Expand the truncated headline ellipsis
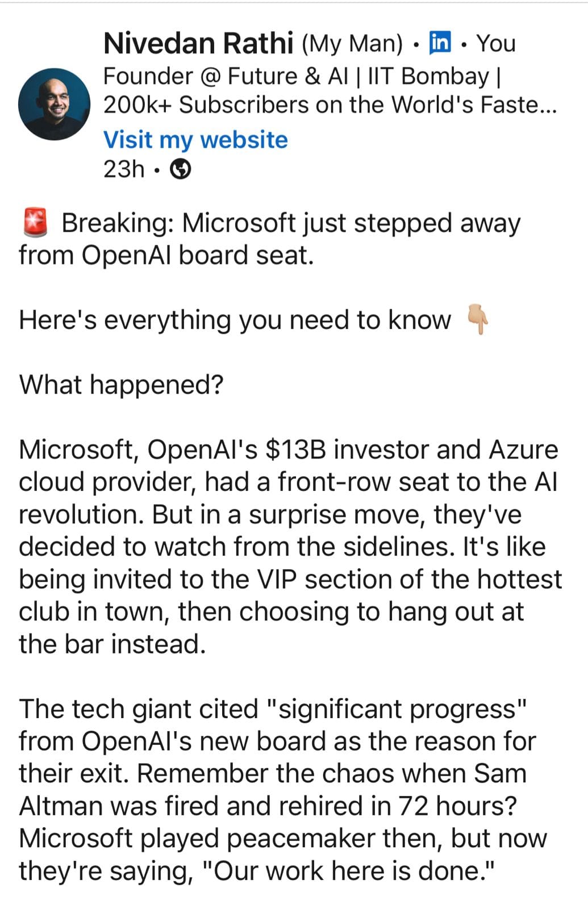The width and height of the screenshot is (588, 909). [548, 106]
